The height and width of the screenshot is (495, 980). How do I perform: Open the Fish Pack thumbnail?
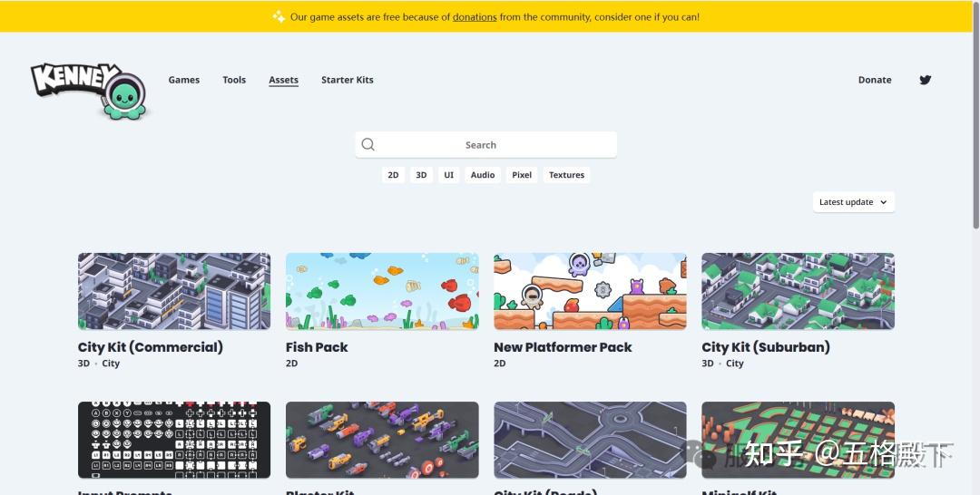click(x=383, y=291)
